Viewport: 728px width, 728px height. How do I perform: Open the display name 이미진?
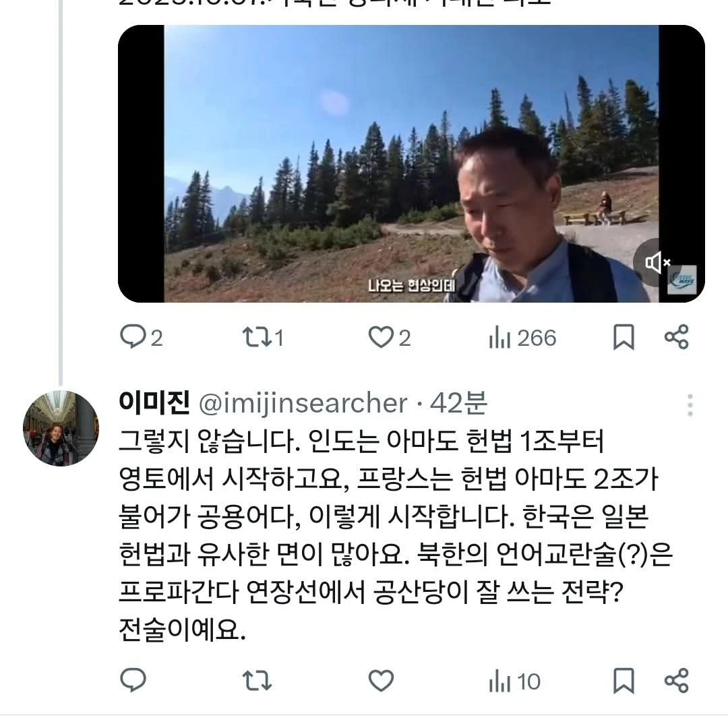coord(154,403)
